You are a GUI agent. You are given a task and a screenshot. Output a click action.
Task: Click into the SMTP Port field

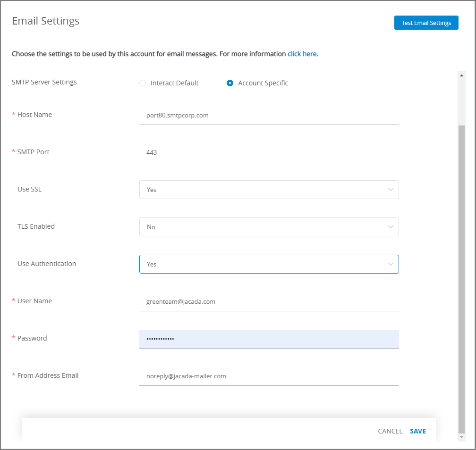pyautogui.click(x=269, y=152)
